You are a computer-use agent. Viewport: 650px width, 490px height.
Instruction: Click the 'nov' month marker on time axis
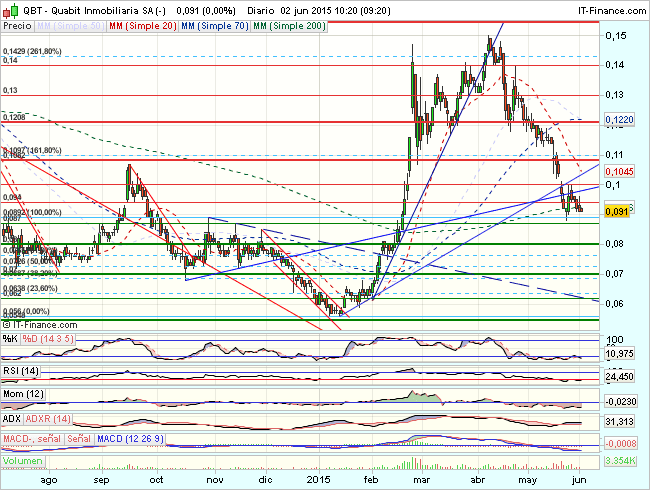pos(215,480)
